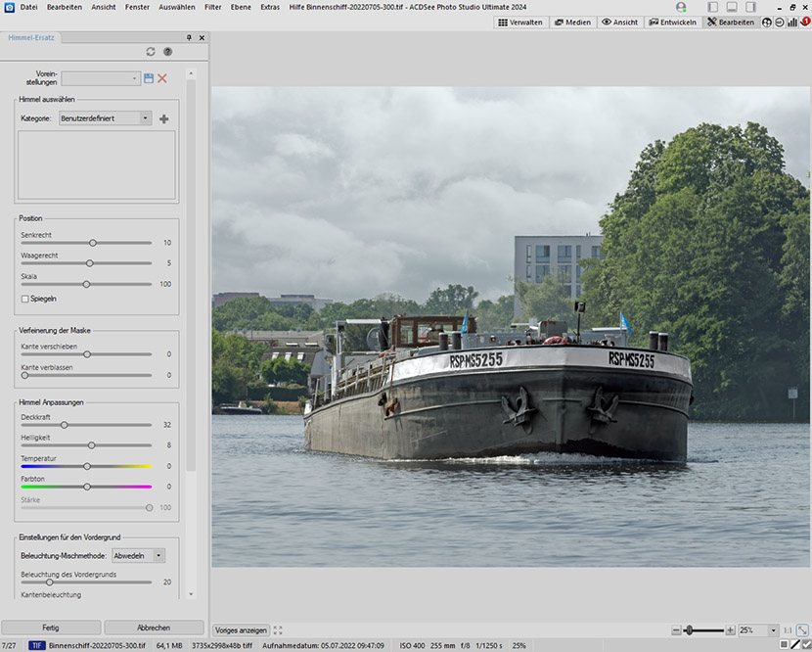Open the Filter menu
This screenshot has height=652, width=812.
pyautogui.click(x=212, y=7)
